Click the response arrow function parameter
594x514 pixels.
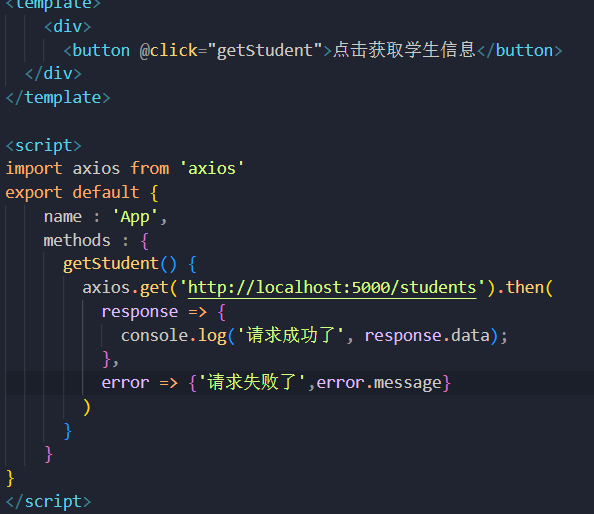click(140, 312)
